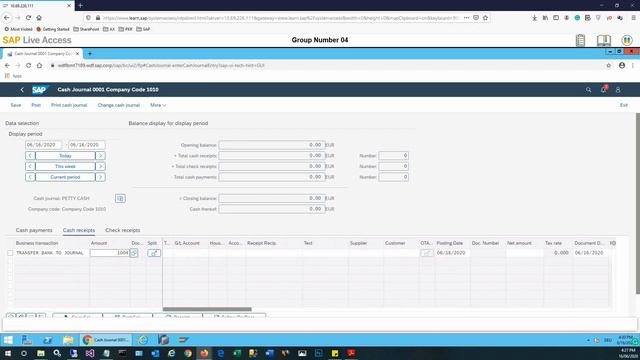Viewport: 640px width, 360px height.
Task: Click the inner Chrome home icon
Action: pyautogui.click(x=39, y=65)
